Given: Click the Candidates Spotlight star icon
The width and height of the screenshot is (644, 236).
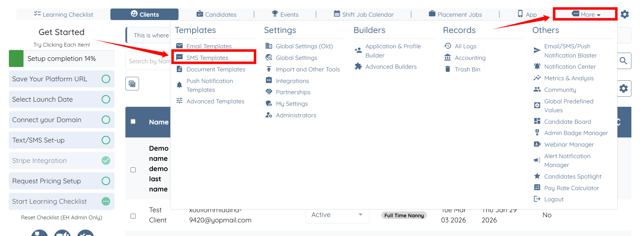Looking at the screenshot, I should click(x=537, y=176).
